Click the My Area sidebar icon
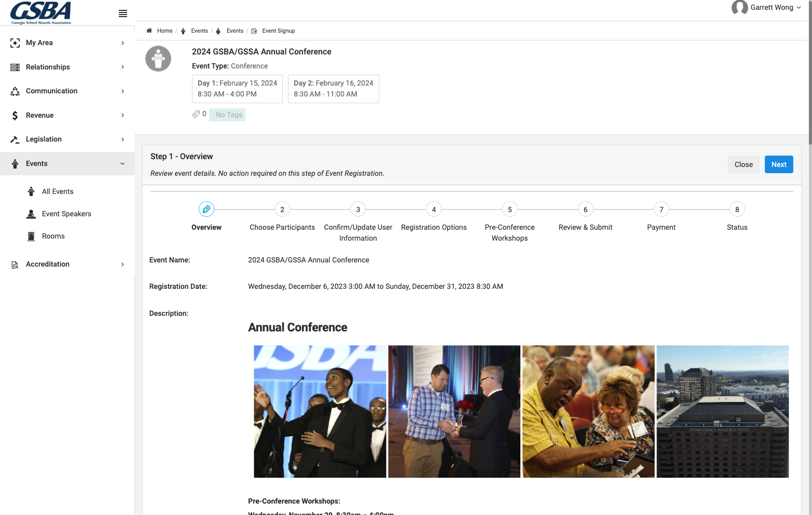812x515 pixels. click(15, 43)
